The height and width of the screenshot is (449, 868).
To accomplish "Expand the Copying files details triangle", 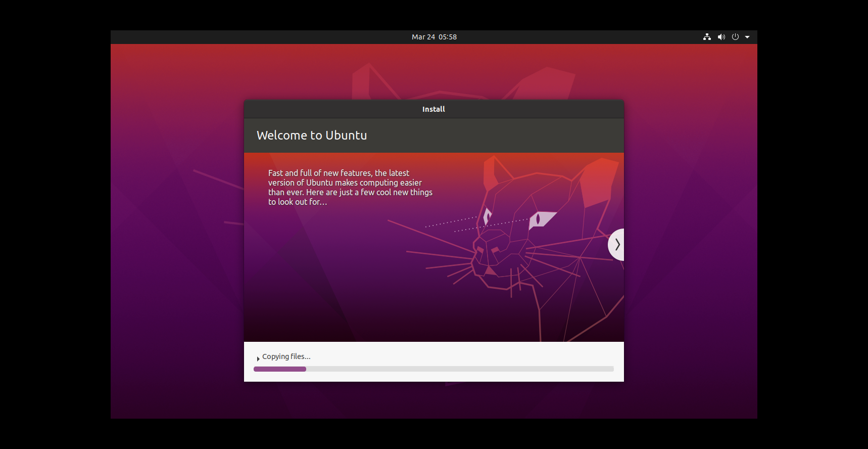I will (x=258, y=358).
